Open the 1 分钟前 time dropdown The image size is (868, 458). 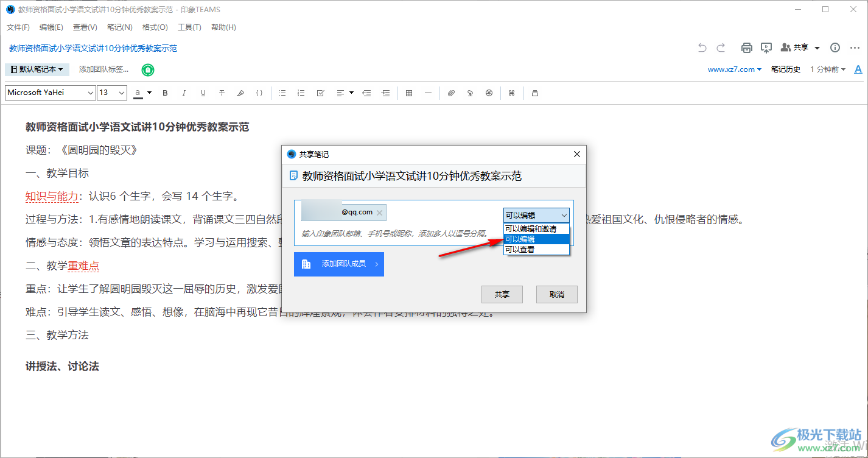[828, 69]
